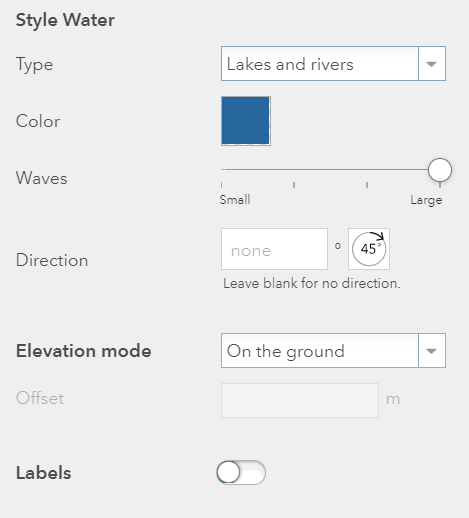
Task: Click the disabled Offset input field
Action: point(300,400)
